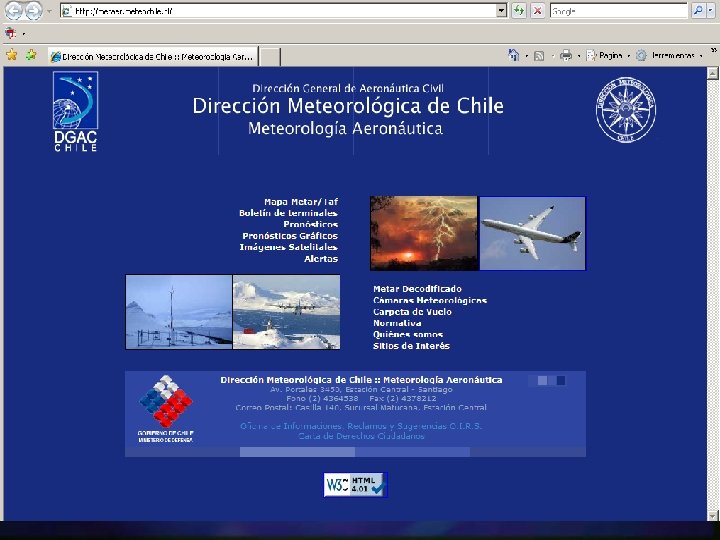Open Oficina de Informaciones, Reclamos y Sugerencias link
Viewport: 720px width, 540px height.
point(361,426)
